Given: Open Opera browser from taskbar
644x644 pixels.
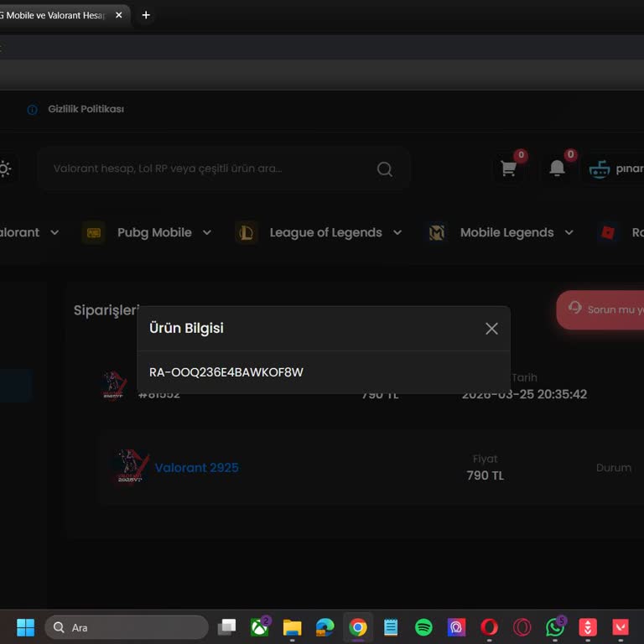Looking at the screenshot, I should (489, 627).
